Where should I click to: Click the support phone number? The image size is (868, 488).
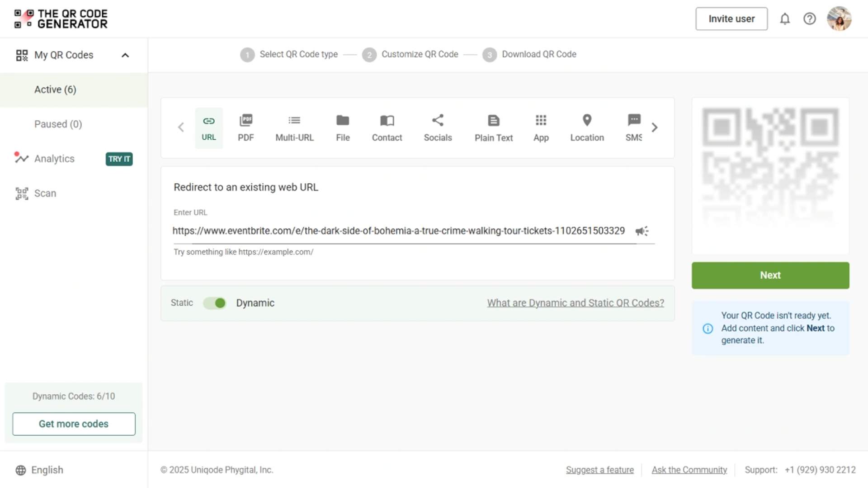tap(820, 470)
